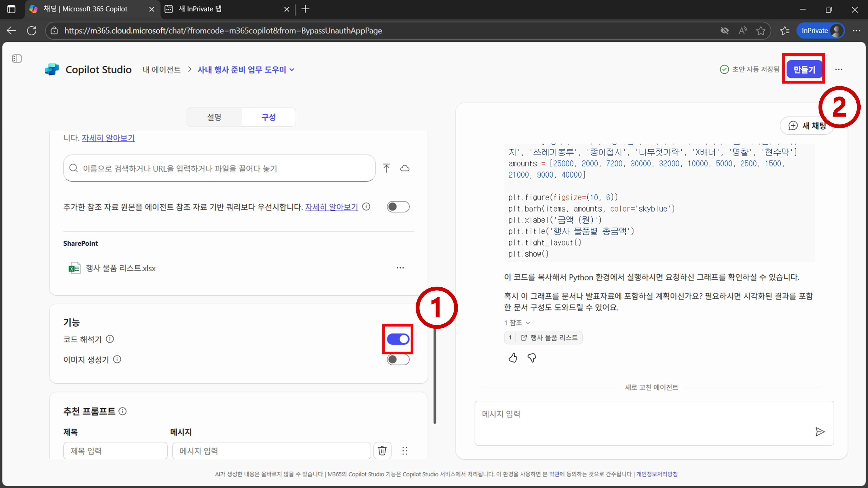
Task: Click the upload file arrow icon
Action: (386, 168)
